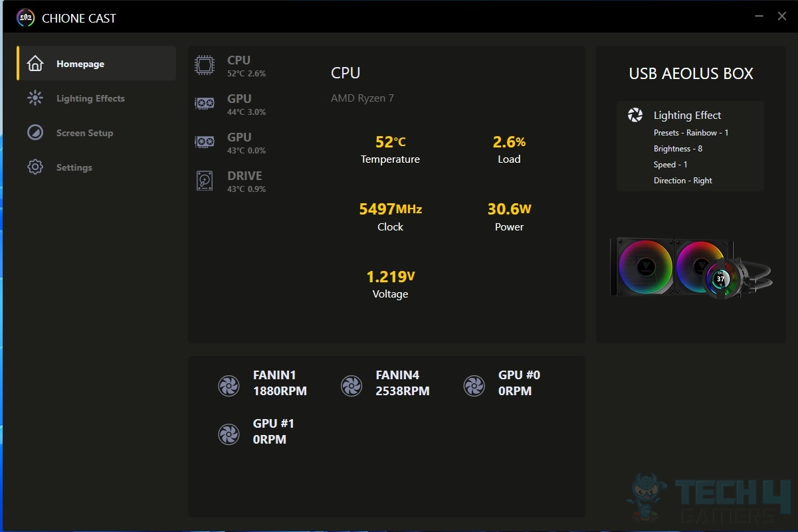Click the 1.219V Voltage reading
This screenshot has height=532, width=798.
coord(390,284)
